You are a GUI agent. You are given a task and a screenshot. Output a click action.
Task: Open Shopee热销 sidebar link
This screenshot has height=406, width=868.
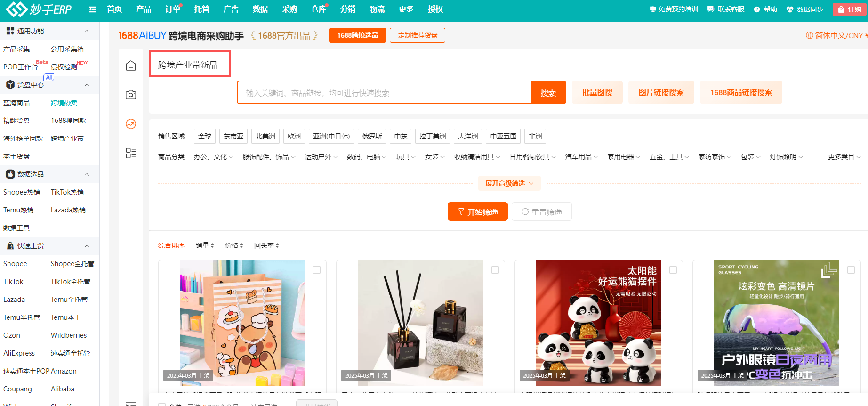(22, 192)
